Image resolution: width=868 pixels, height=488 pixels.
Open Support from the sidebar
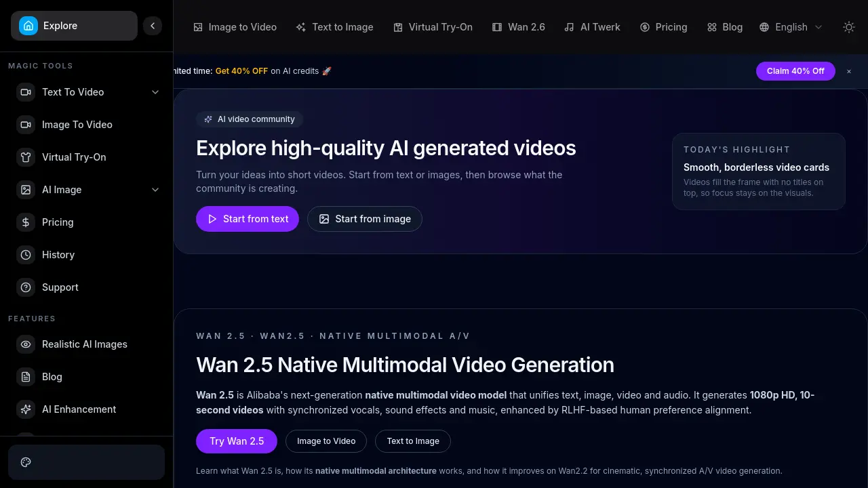point(87,287)
